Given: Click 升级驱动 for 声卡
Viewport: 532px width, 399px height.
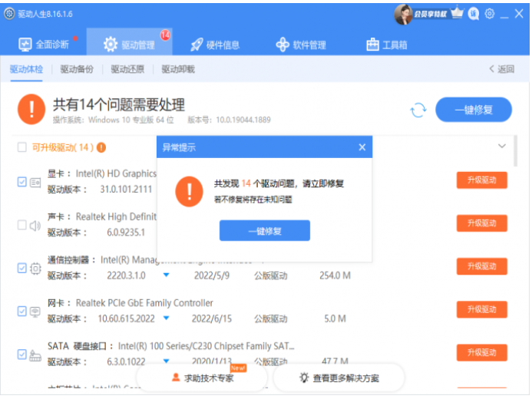Looking at the screenshot, I should click(482, 223).
